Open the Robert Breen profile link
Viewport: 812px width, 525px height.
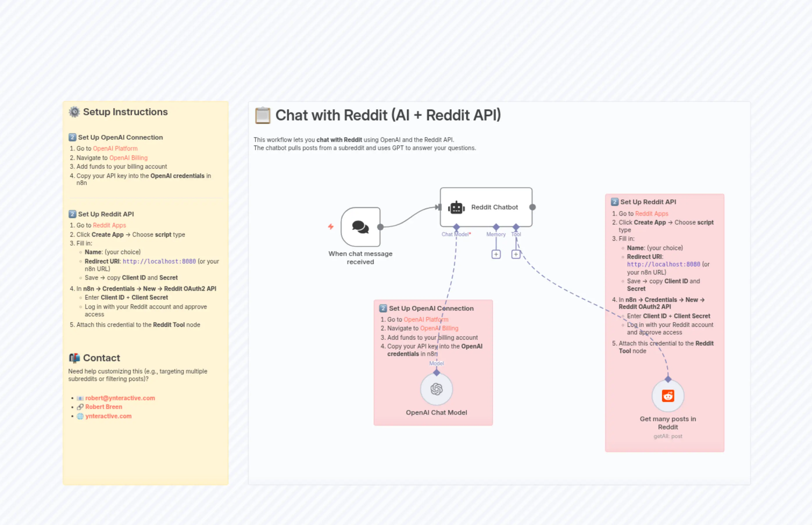click(103, 407)
